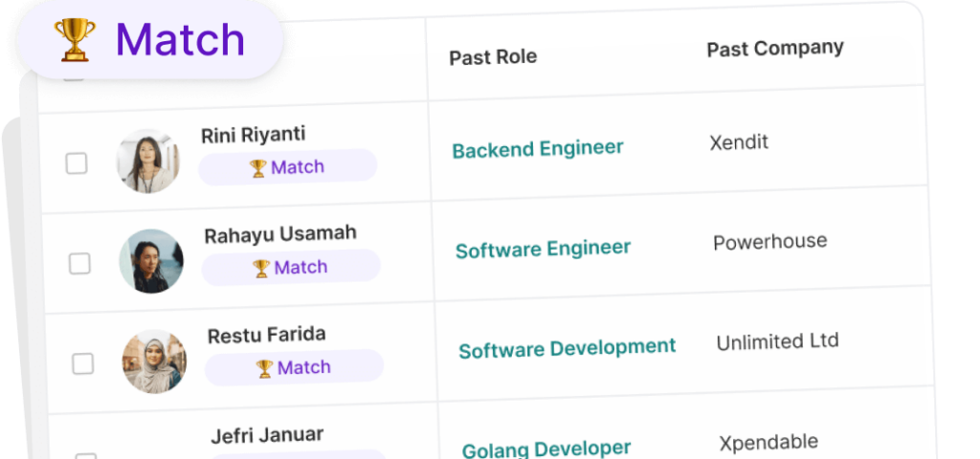Click the Past Company column header
Image resolution: width=980 pixels, height=459 pixels.
click(775, 48)
